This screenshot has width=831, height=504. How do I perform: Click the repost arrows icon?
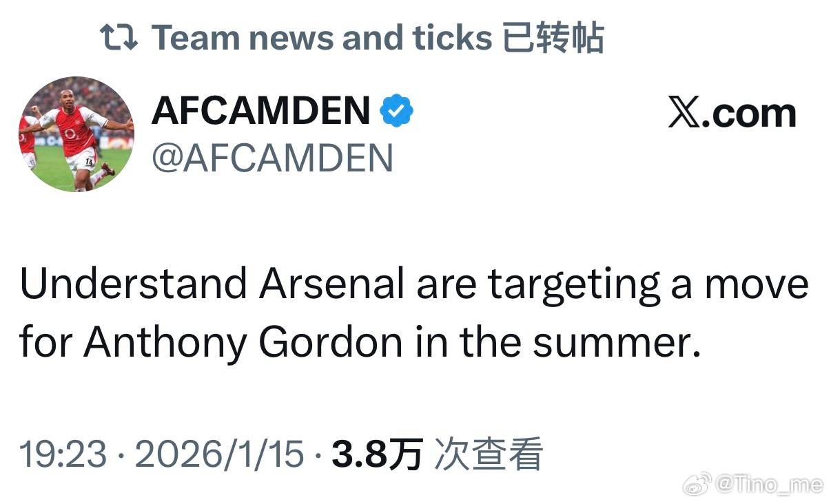click(x=119, y=37)
